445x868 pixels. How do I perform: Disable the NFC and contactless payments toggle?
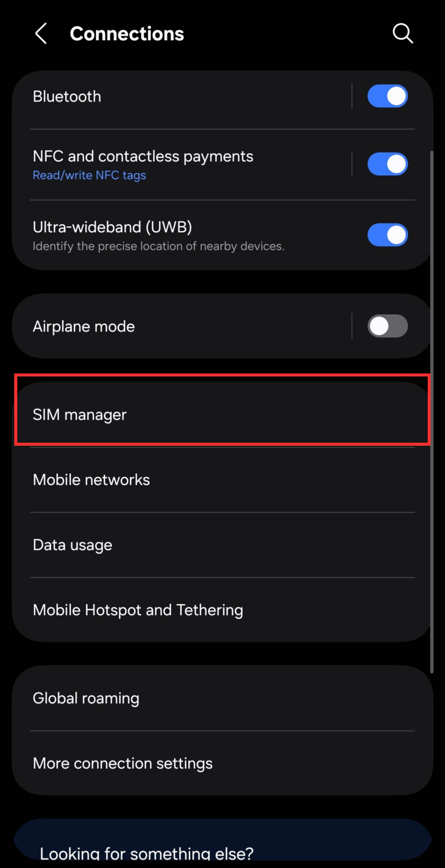[387, 164]
